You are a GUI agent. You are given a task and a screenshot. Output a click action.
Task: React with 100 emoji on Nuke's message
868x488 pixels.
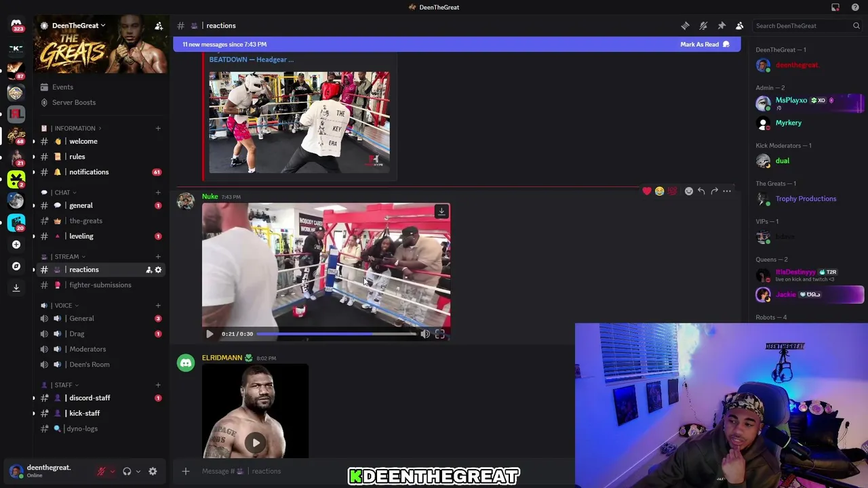click(x=672, y=191)
